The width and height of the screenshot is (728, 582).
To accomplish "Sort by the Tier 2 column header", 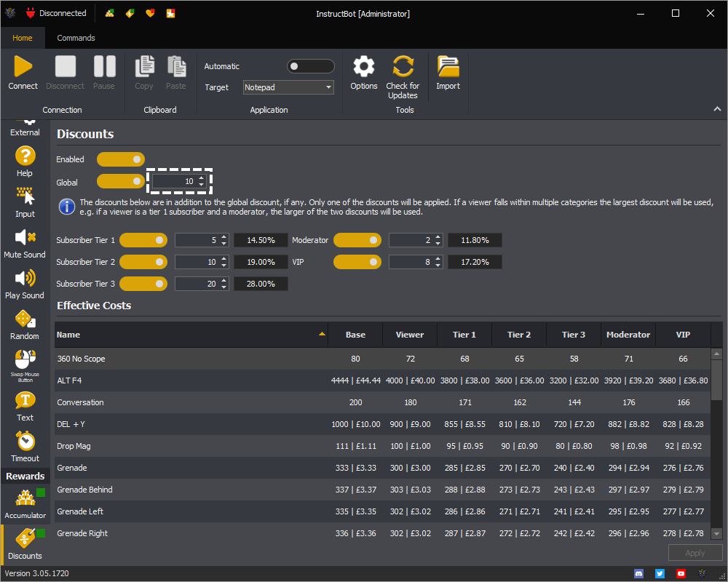I will 519,335.
